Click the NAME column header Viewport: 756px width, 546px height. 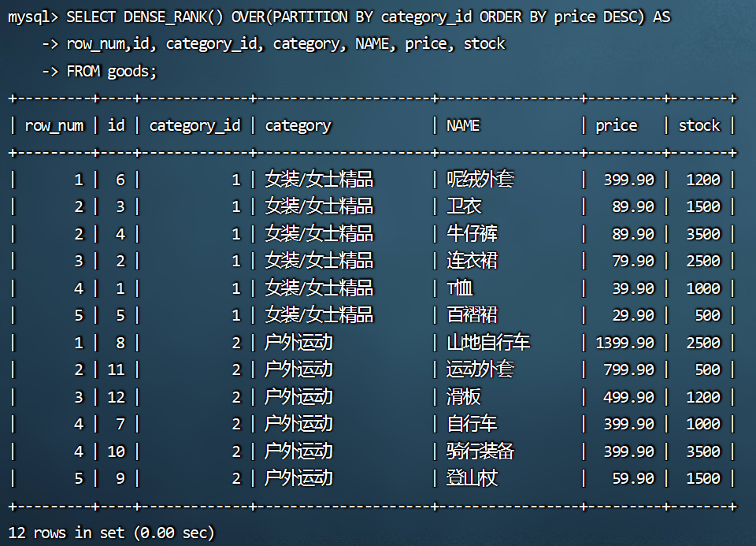click(463, 125)
